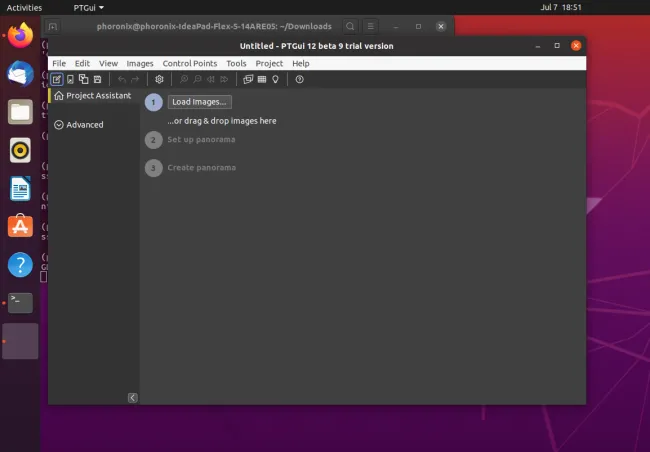
Task: Click the Help question mark toolbar icon
Action: click(x=299, y=79)
